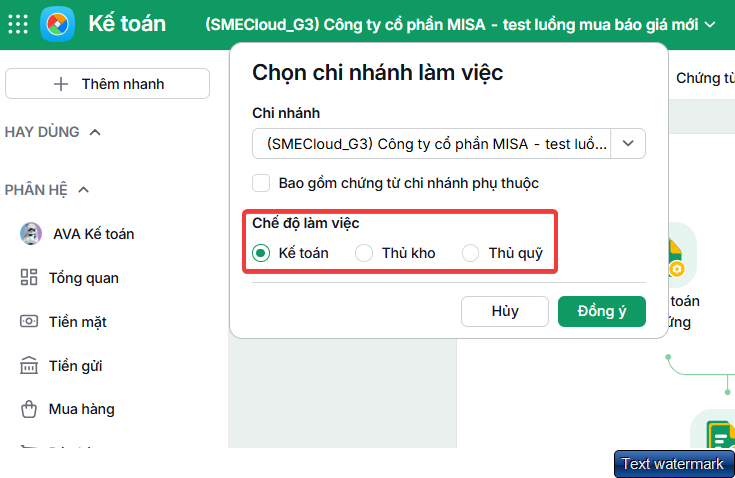Viewport: 735px width, 478px height.
Task: Cancel the dialog with Hủy
Action: point(505,311)
